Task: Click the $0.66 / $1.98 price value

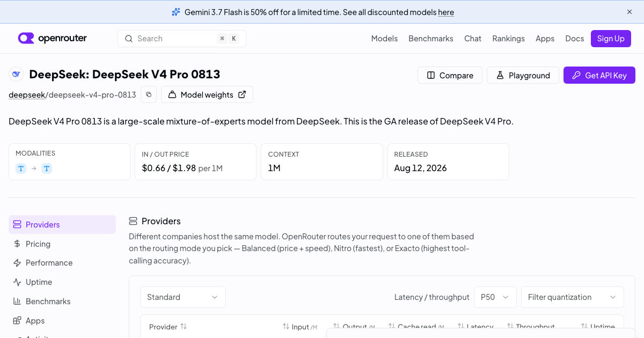Action: [x=169, y=168]
